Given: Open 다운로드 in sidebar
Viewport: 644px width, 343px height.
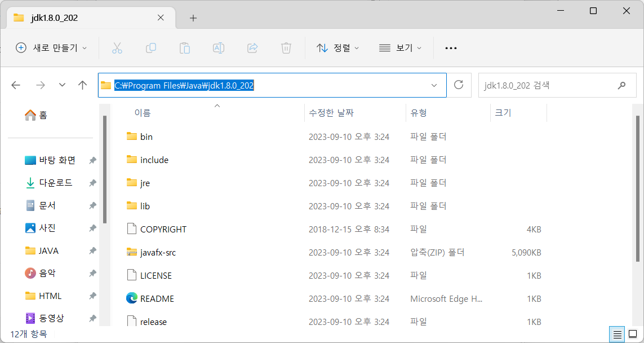Looking at the screenshot, I should point(49,183).
